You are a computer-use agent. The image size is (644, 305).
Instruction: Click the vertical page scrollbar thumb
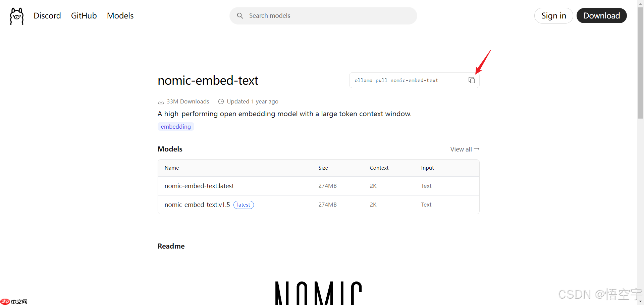click(640, 64)
